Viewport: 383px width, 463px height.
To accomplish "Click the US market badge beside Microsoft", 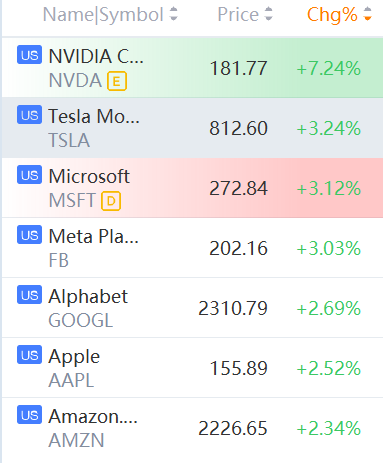I will pyautogui.click(x=29, y=175).
